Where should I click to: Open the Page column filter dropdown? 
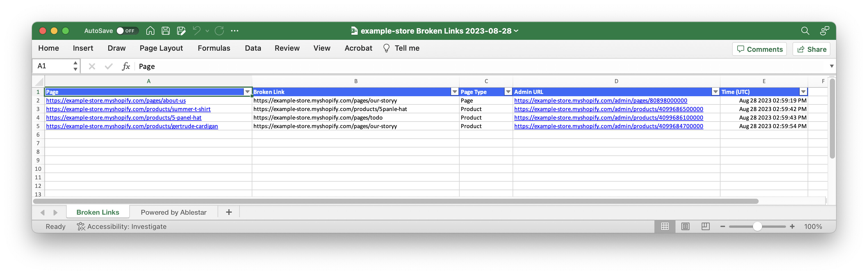(x=247, y=92)
